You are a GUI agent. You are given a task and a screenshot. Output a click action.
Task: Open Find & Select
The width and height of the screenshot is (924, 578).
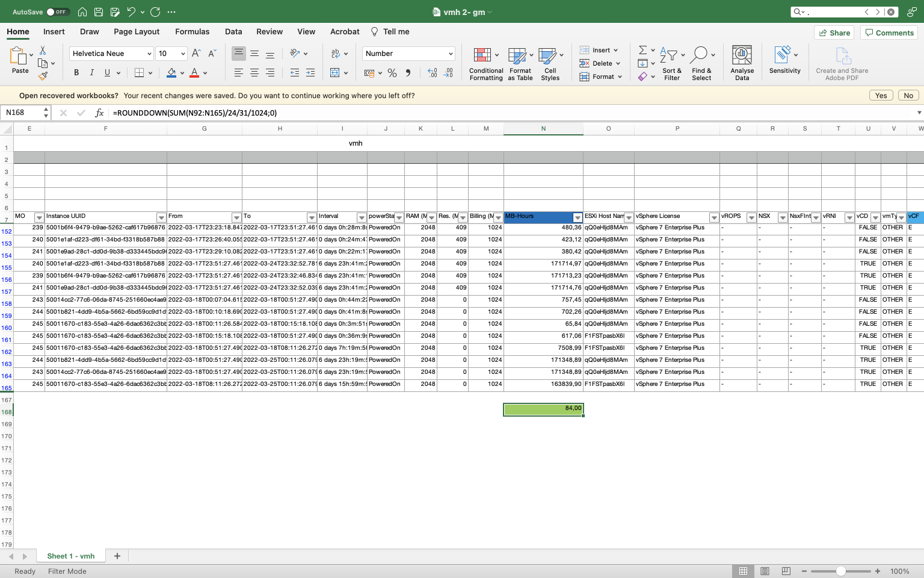(701, 63)
